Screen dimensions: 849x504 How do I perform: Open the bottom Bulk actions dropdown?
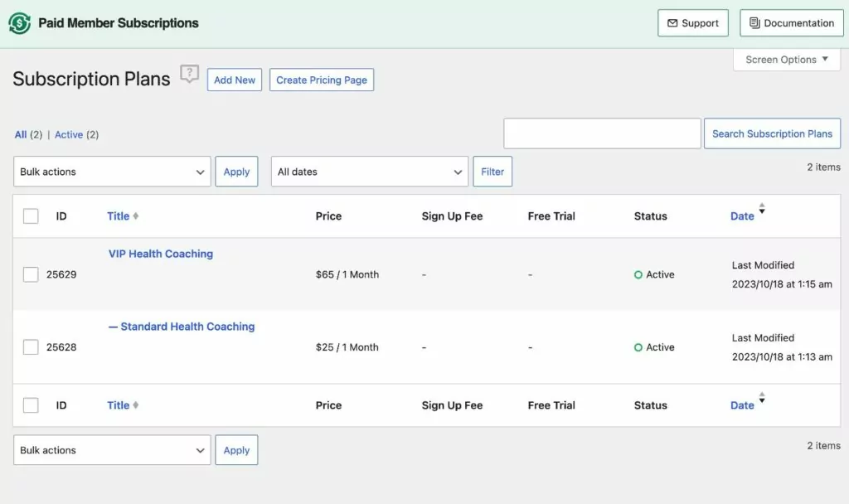pos(112,450)
